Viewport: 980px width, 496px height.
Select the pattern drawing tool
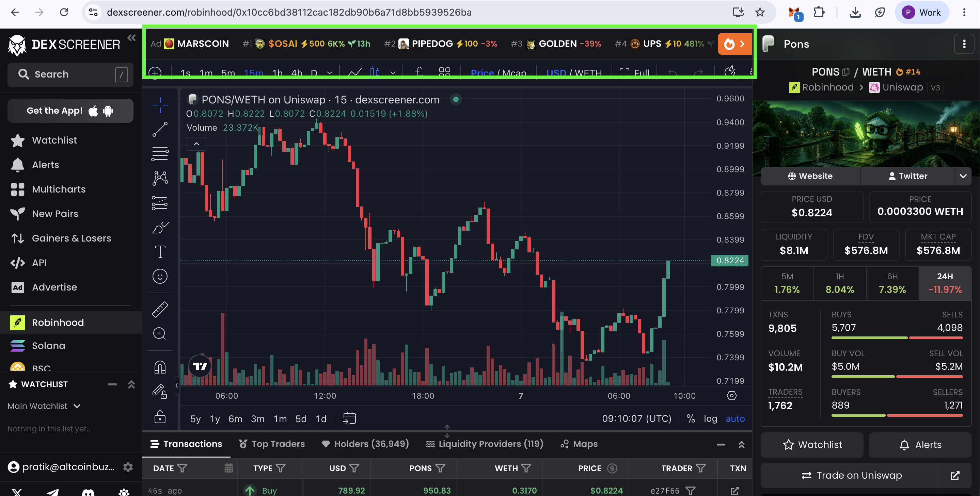point(160,178)
